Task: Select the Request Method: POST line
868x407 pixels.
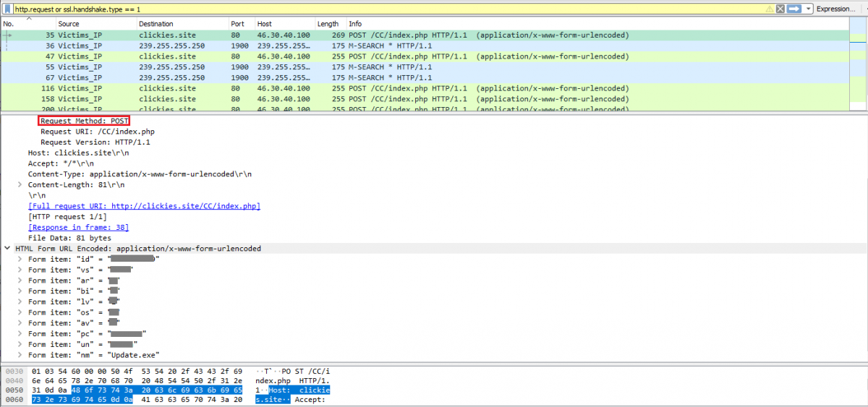Action: pyautogui.click(x=84, y=121)
